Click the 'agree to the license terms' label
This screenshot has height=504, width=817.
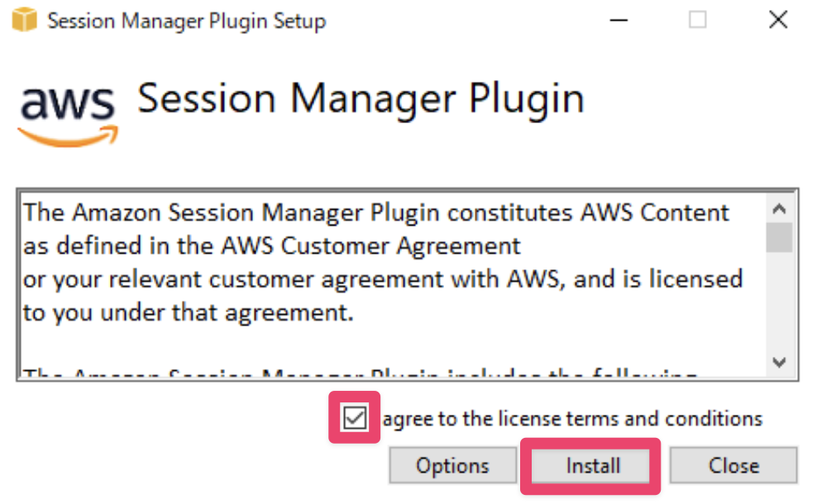point(572,419)
